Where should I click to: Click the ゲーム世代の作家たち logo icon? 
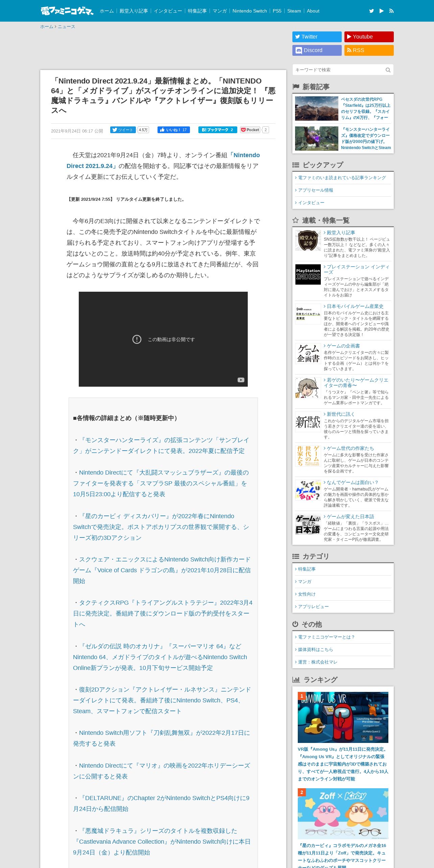(x=308, y=456)
